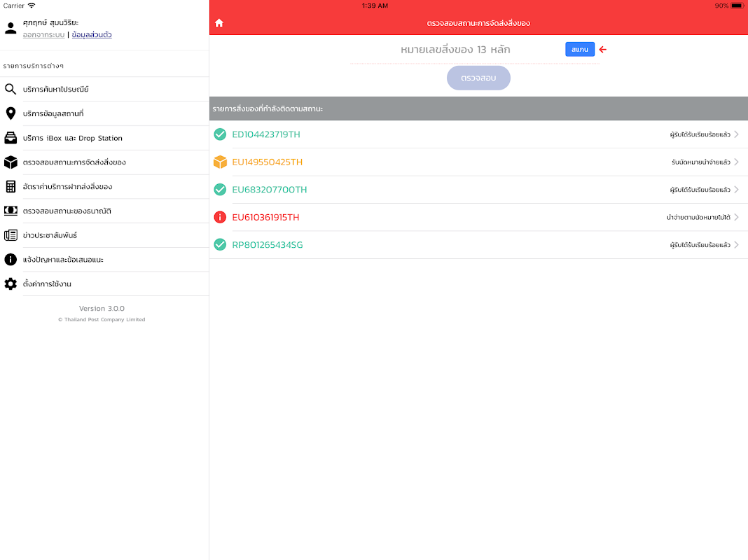Select tracking number ED104423719TH
The image size is (748, 560).
tap(266, 134)
